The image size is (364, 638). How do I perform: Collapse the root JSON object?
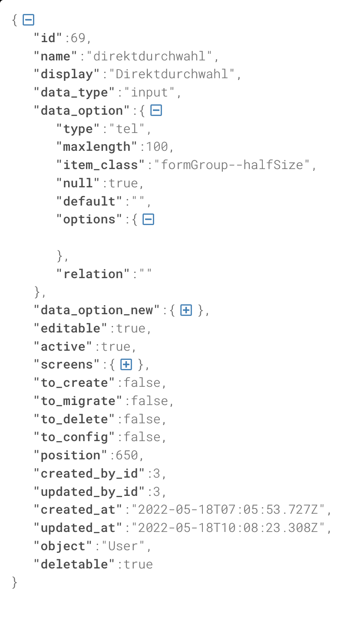coord(29,20)
